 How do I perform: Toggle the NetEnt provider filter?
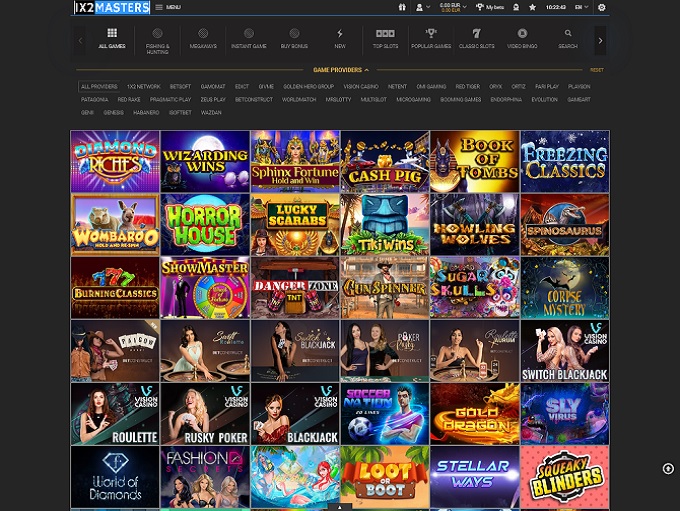click(x=397, y=87)
